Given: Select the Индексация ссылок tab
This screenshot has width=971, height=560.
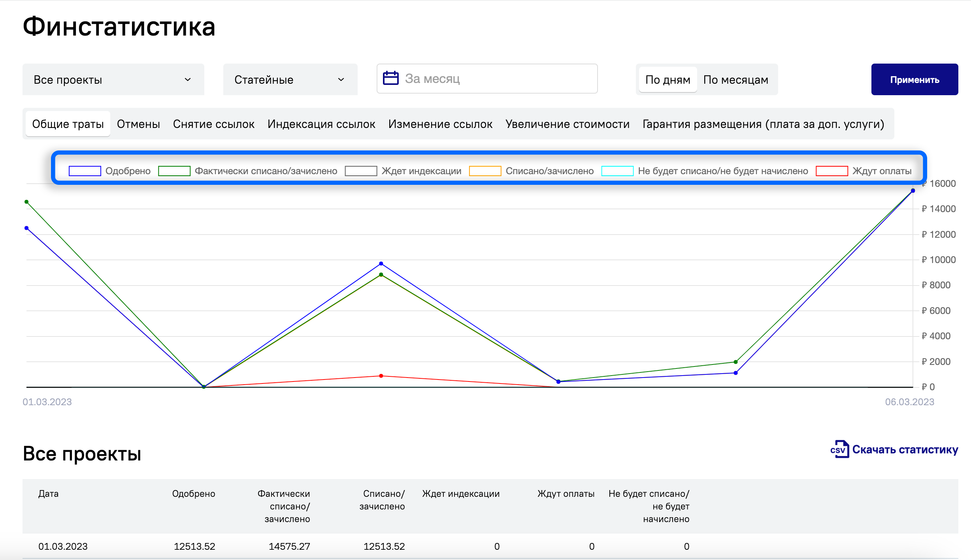Looking at the screenshot, I should click(x=321, y=124).
